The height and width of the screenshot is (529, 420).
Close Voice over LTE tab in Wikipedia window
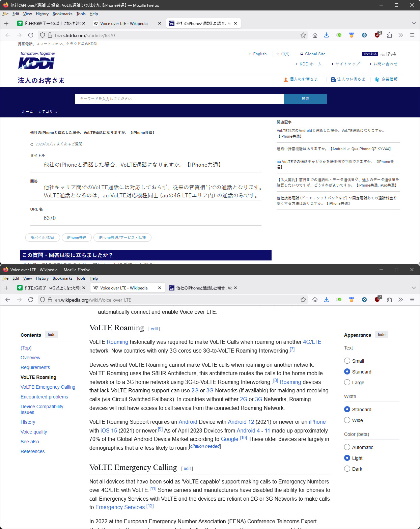point(160,288)
